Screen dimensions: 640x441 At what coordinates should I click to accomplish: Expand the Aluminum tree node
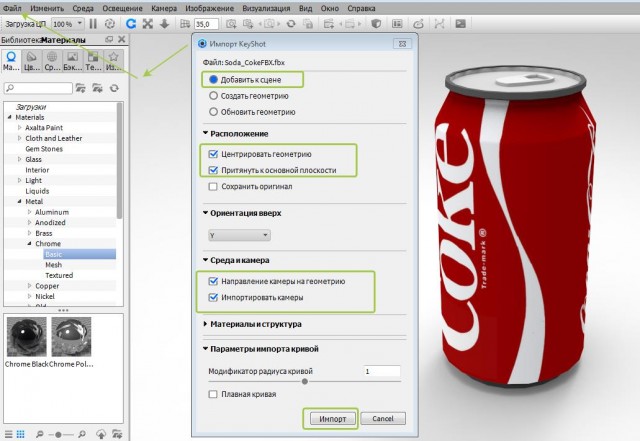pos(29,212)
